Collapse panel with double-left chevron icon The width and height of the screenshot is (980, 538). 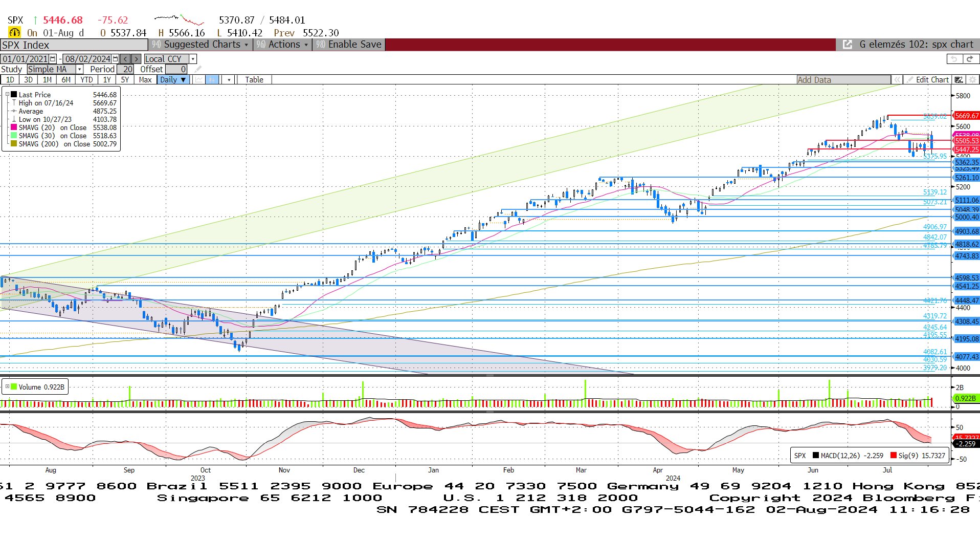(897, 80)
